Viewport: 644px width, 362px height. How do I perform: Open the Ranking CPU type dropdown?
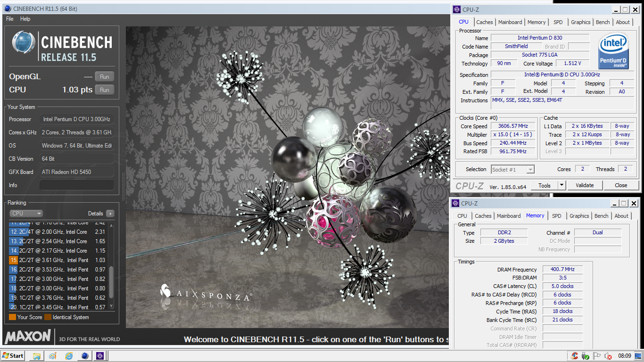pos(26,214)
